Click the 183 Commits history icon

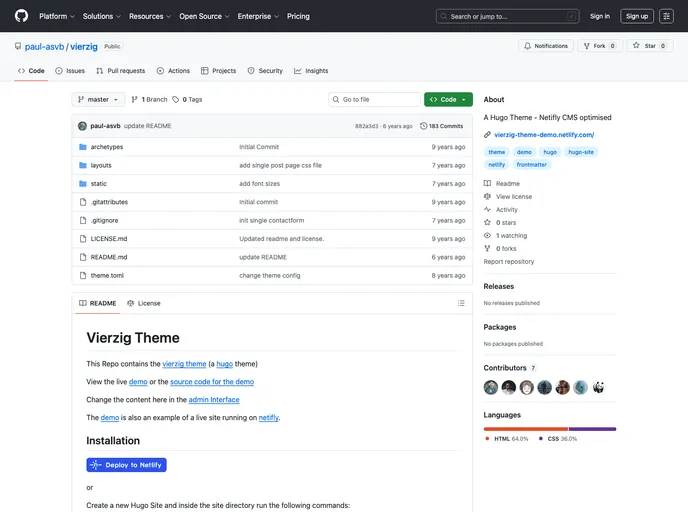[x=424, y=126]
